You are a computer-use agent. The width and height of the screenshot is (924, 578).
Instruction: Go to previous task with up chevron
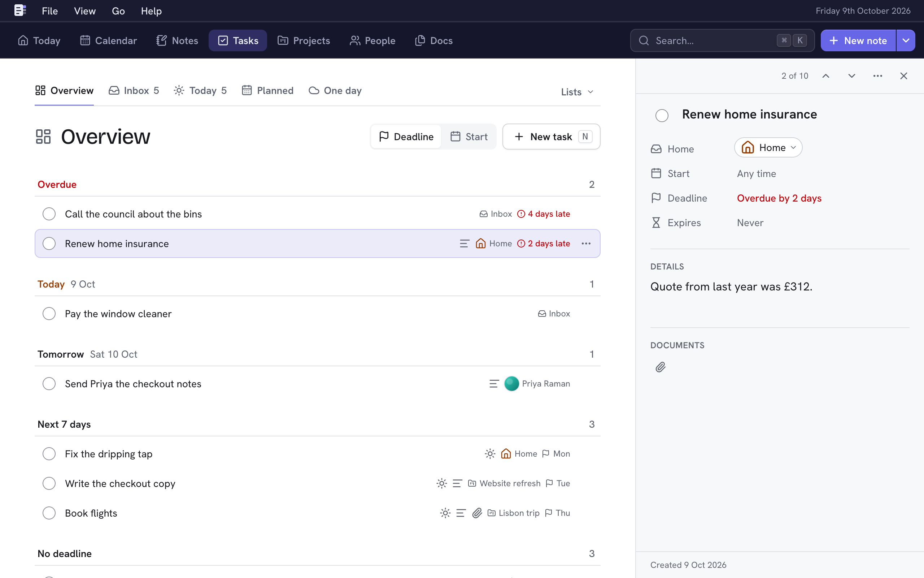pos(826,76)
